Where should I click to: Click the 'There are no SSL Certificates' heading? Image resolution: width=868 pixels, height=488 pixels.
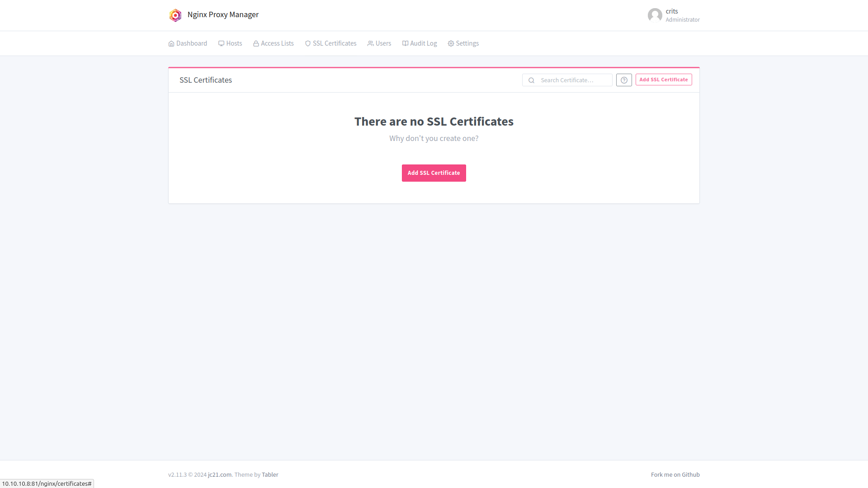pyautogui.click(x=434, y=122)
